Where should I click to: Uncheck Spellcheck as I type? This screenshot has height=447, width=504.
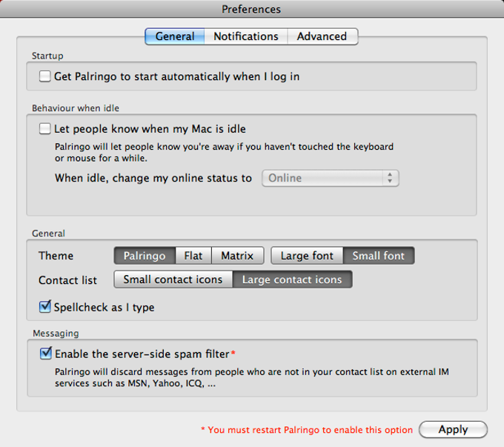tap(45, 307)
